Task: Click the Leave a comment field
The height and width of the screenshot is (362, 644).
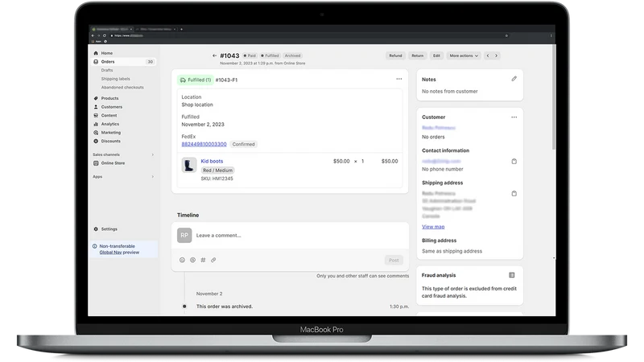Action: (x=290, y=236)
